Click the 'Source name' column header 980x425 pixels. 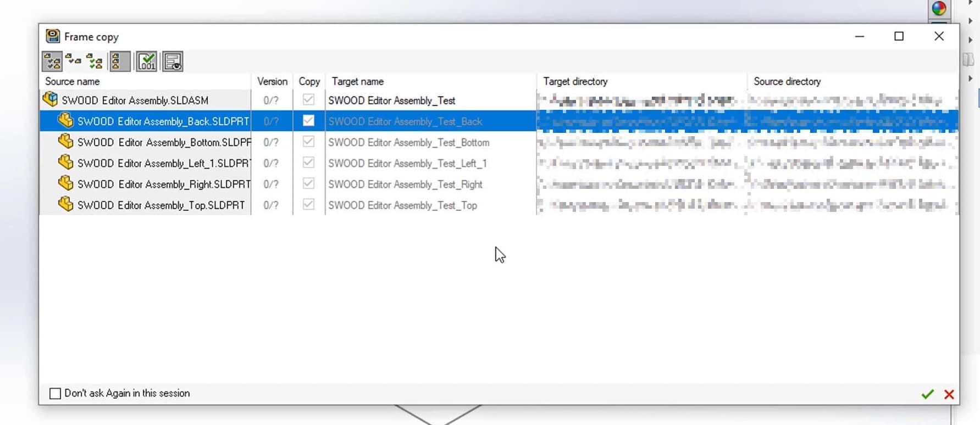(x=73, y=81)
